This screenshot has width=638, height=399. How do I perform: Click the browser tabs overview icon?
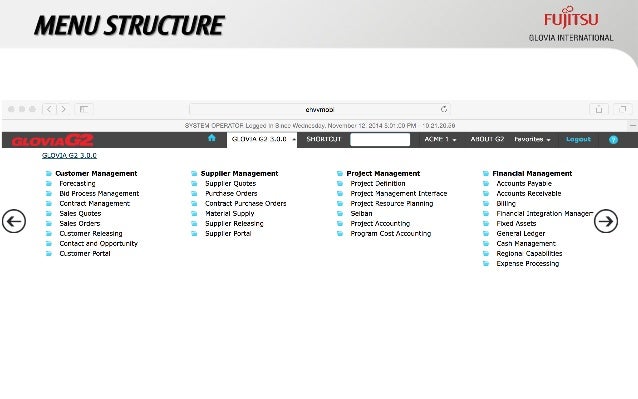623,109
